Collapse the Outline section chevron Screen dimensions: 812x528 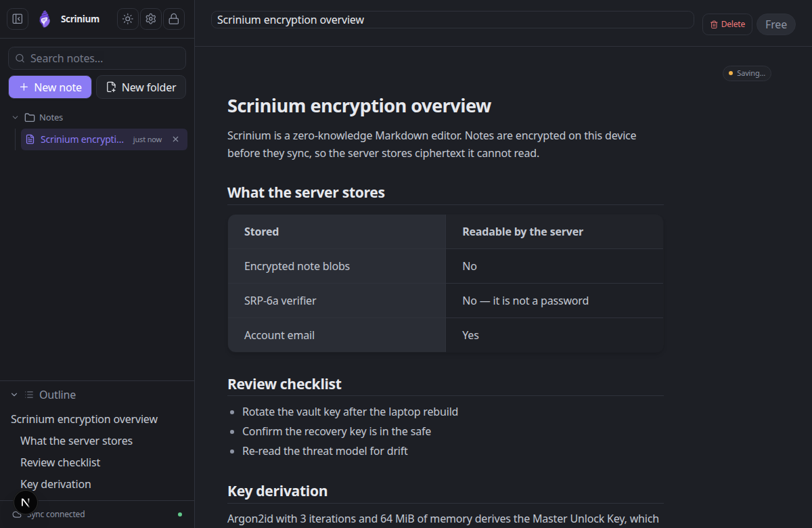(x=14, y=395)
